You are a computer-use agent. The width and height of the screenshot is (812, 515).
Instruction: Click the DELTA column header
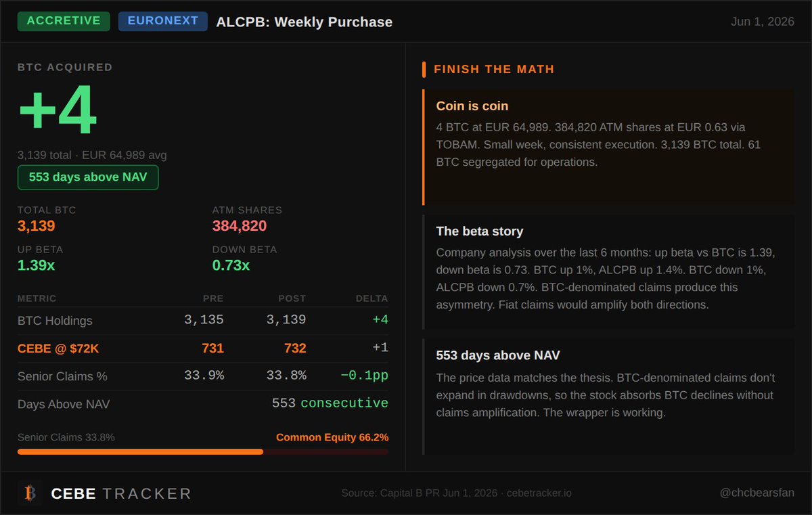coord(372,298)
